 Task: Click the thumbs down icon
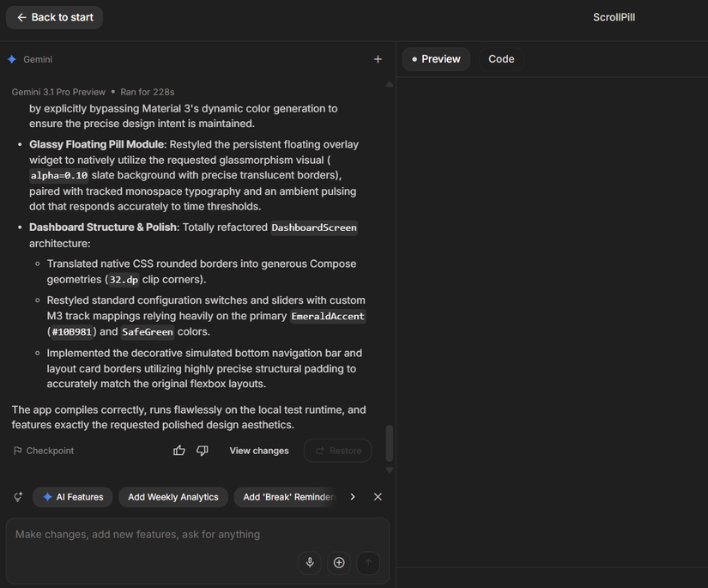203,451
